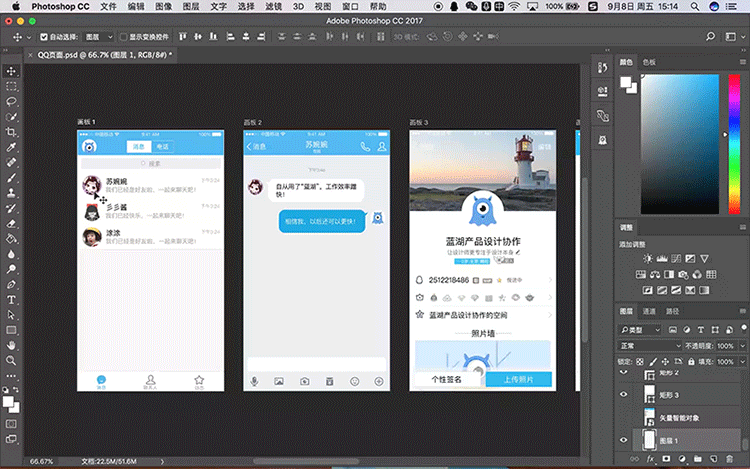Click the foreground color swatch in toolbox

click(8, 402)
